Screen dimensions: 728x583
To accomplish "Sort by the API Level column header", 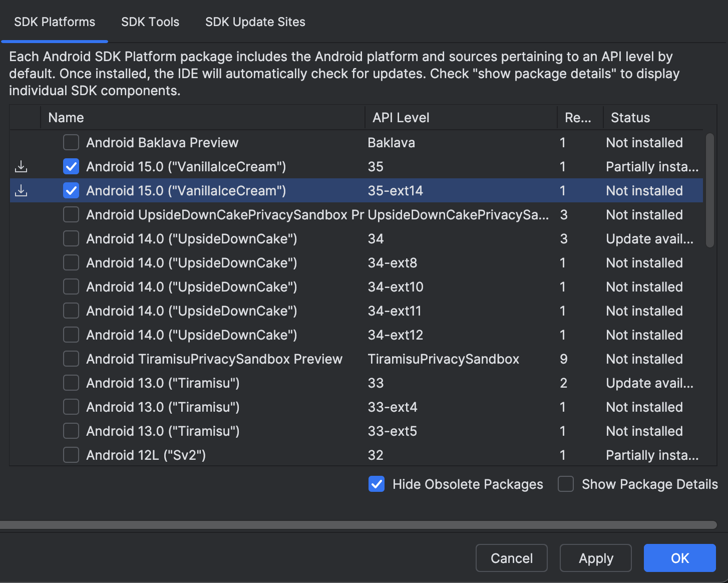I will pos(401,117).
